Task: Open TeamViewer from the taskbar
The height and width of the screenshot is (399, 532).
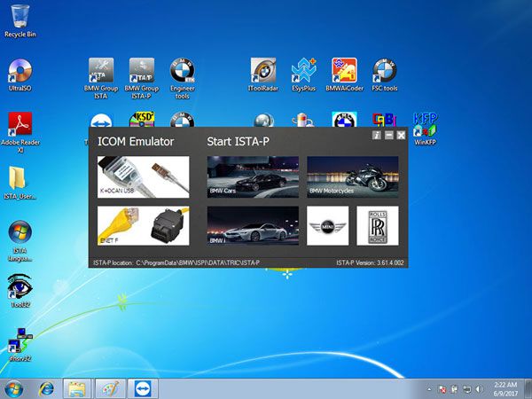Action: point(143,389)
